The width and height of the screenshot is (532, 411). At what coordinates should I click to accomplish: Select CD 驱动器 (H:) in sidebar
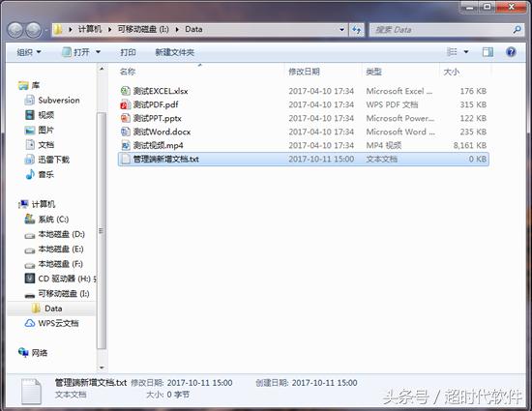point(60,279)
